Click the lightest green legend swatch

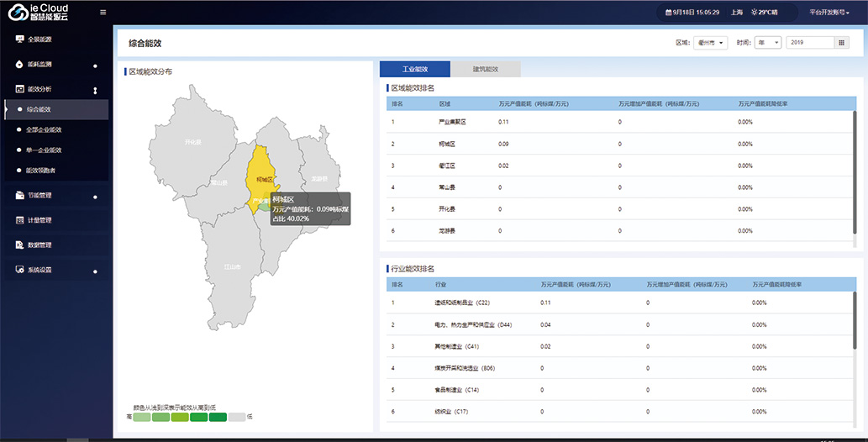142,417
